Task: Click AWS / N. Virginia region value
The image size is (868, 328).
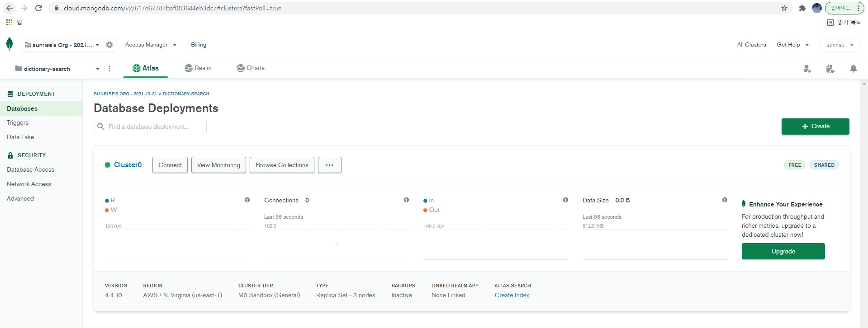Action: pyautogui.click(x=182, y=295)
